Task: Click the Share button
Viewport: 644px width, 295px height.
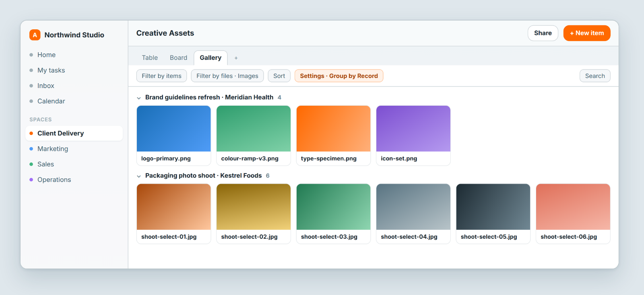Action: 543,33
